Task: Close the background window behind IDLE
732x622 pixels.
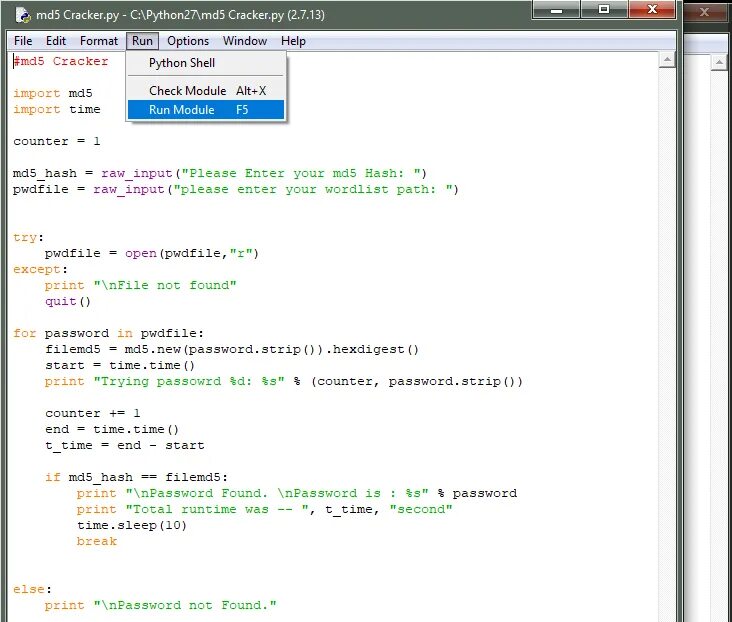Action: click(x=704, y=12)
